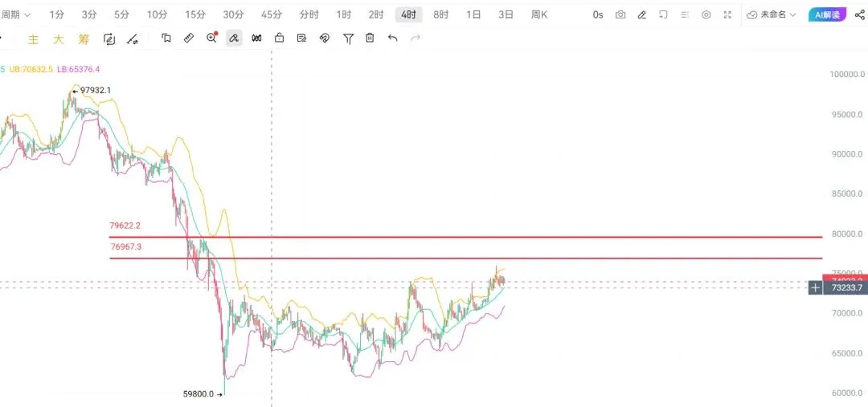Screen dimensions: 868x407
Task: Toggle the 大 indicator button
Action: [x=58, y=39]
